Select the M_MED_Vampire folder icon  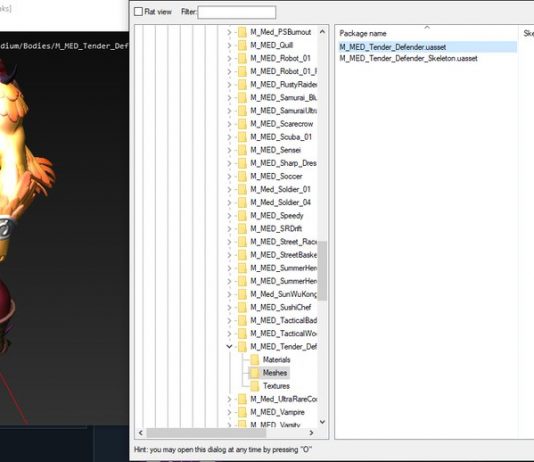pos(242,412)
